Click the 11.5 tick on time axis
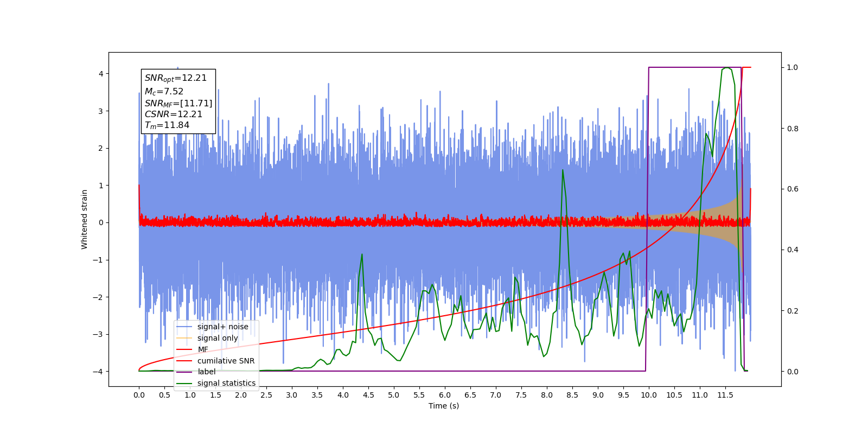Image resolution: width=868 pixels, height=434 pixels. pyautogui.click(x=725, y=395)
